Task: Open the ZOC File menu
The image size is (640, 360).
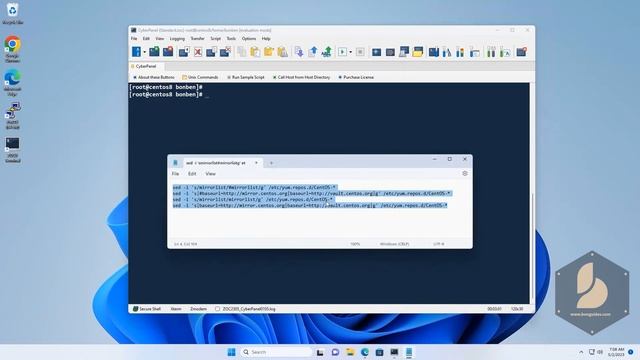Action: (x=134, y=38)
